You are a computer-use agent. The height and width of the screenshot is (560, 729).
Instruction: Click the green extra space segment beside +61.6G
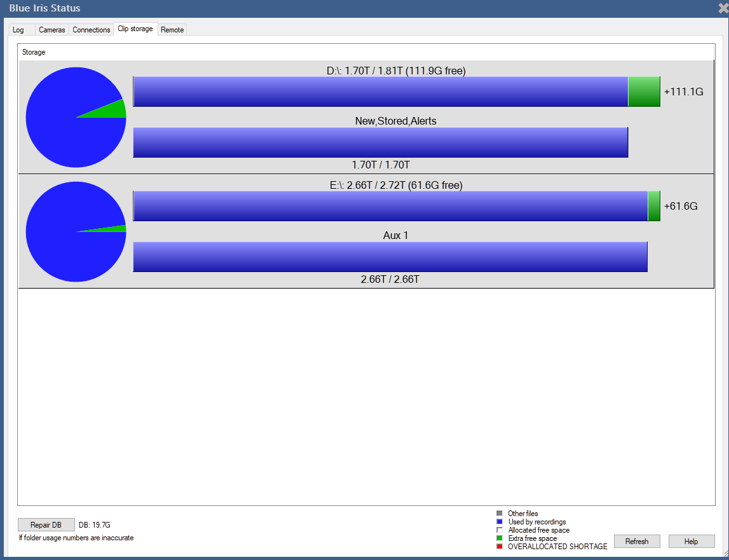coord(653,206)
